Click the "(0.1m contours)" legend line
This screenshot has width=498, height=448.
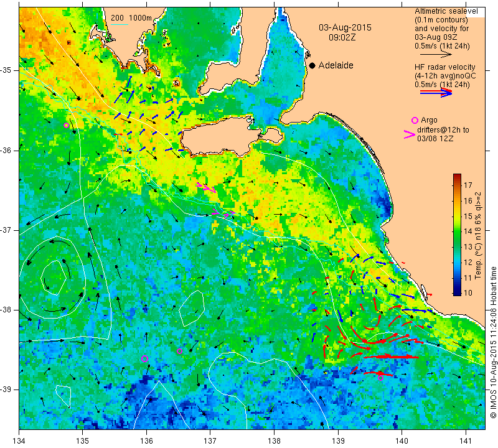coord(441,20)
